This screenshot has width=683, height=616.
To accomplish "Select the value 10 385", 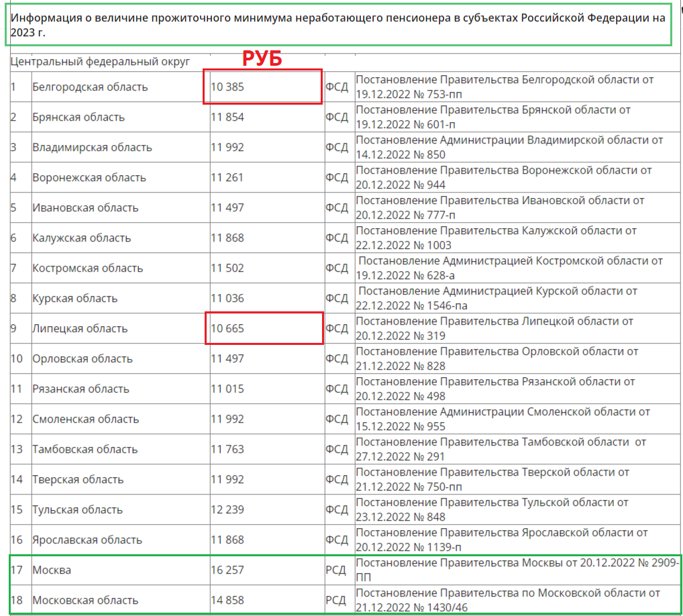I will (227, 87).
